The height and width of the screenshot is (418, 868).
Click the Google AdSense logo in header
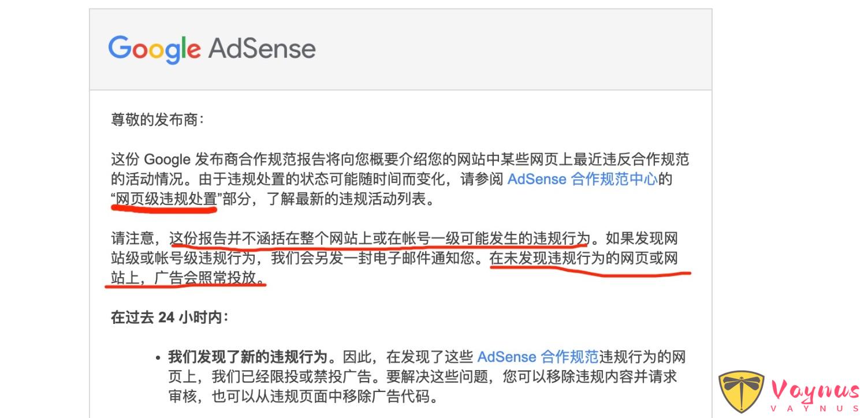(x=211, y=48)
